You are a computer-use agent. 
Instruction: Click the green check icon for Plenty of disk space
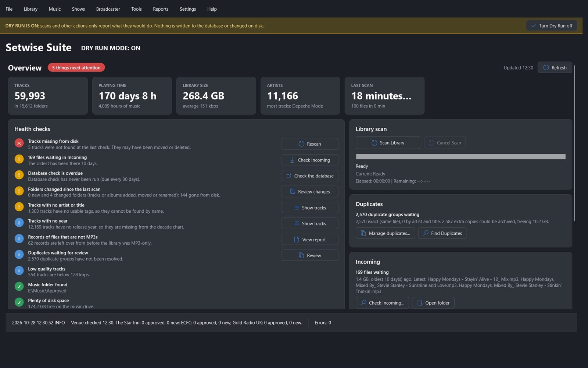19,302
